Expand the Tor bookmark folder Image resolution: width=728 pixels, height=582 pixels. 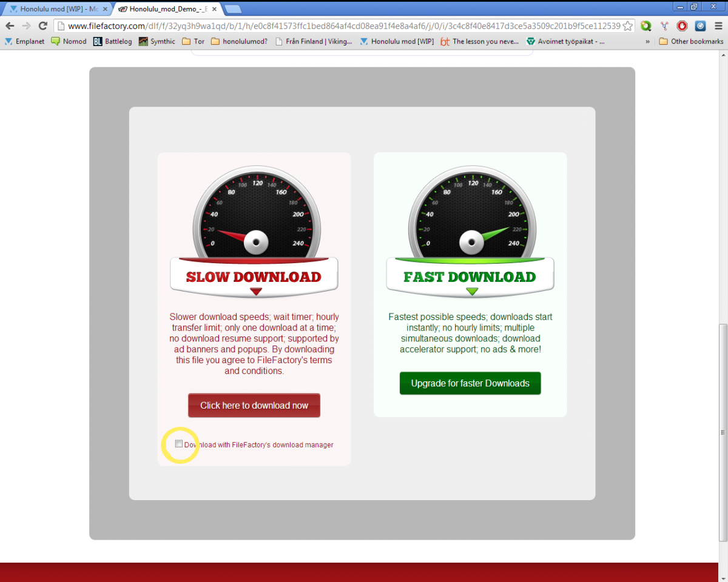click(193, 42)
